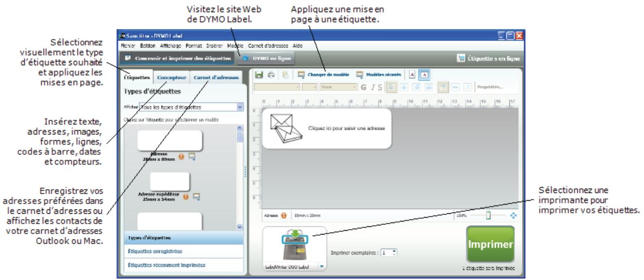Click info icon beside Adresse expéditeur
Viewport: 644px width, 280px height.
click(186, 197)
